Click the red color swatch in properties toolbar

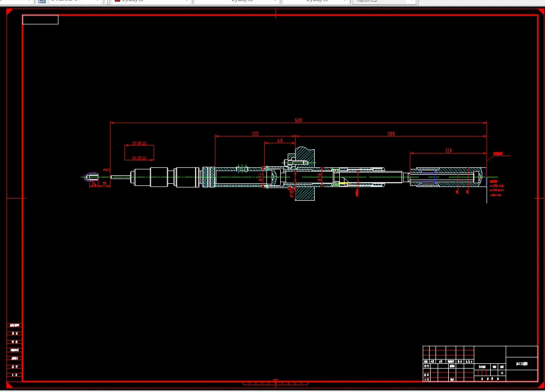pyautogui.click(x=117, y=1)
